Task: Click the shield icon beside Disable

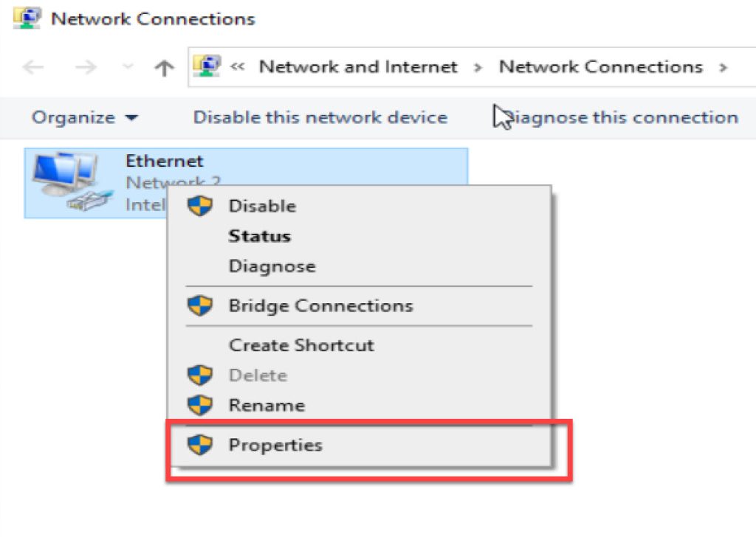Action: (199, 206)
